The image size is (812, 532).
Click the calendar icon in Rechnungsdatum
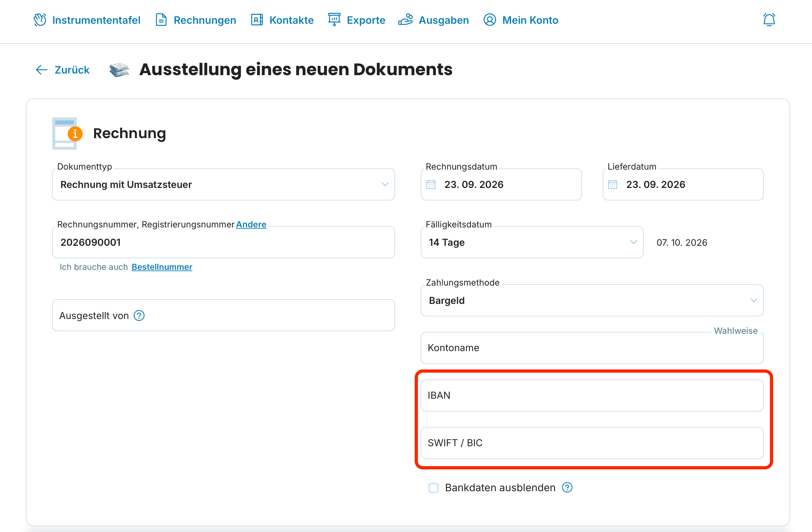(431, 185)
